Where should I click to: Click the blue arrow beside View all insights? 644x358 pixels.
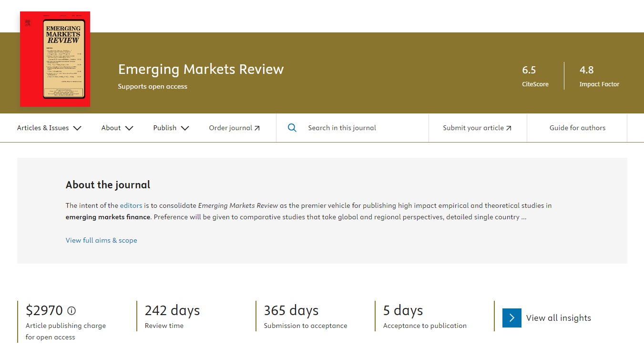pyautogui.click(x=512, y=318)
